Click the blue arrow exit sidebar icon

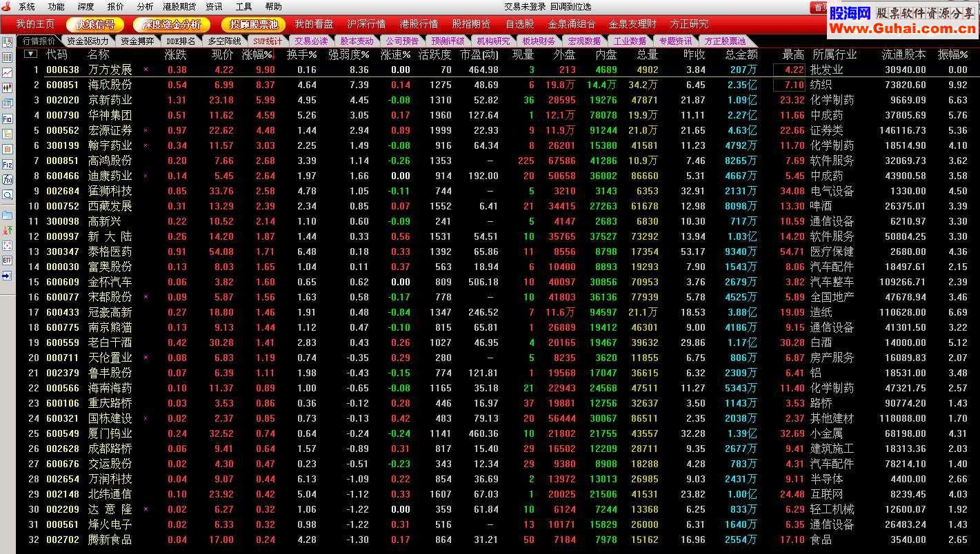click(x=8, y=276)
